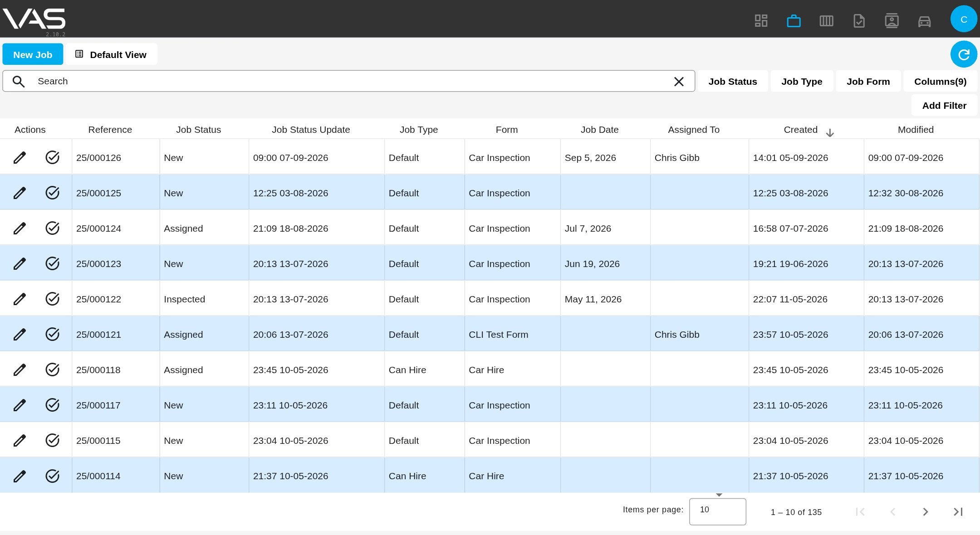Open the items per page dropdown
This screenshot has width=980, height=535.
[x=717, y=511]
